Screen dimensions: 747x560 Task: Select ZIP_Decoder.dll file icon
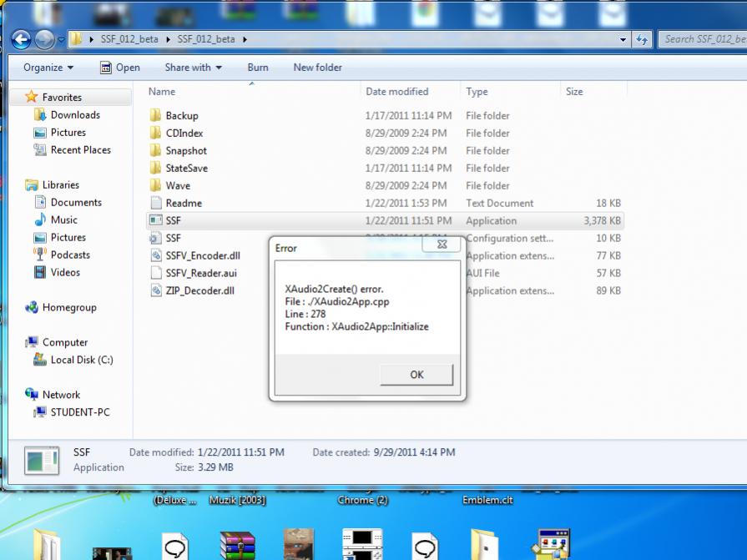click(x=155, y=290)
